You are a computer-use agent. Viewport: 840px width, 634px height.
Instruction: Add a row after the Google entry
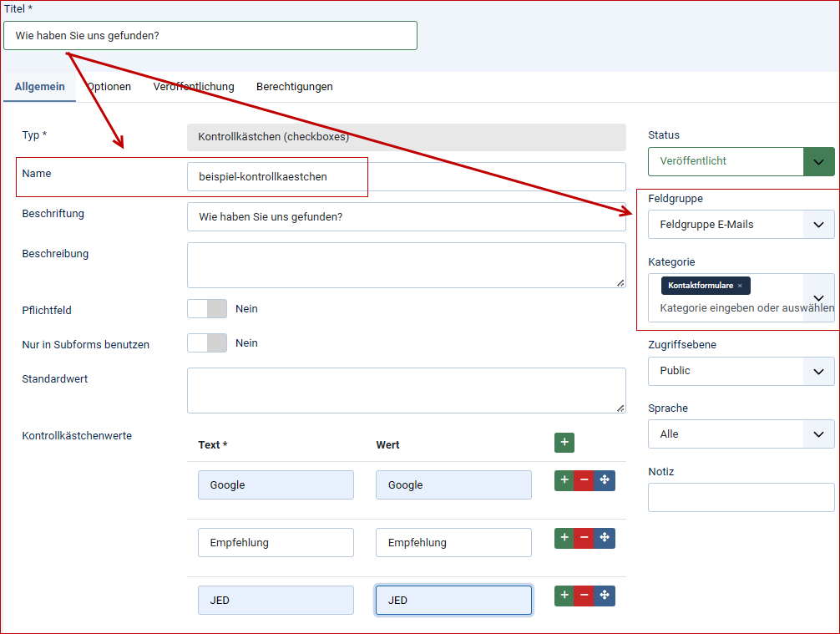[x=564, y=480]
